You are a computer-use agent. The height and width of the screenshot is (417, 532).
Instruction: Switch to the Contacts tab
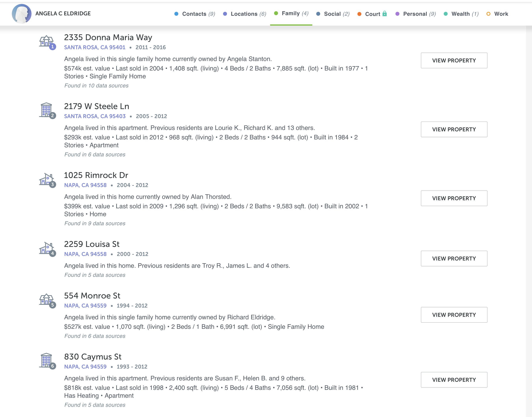tap(195, 14)
